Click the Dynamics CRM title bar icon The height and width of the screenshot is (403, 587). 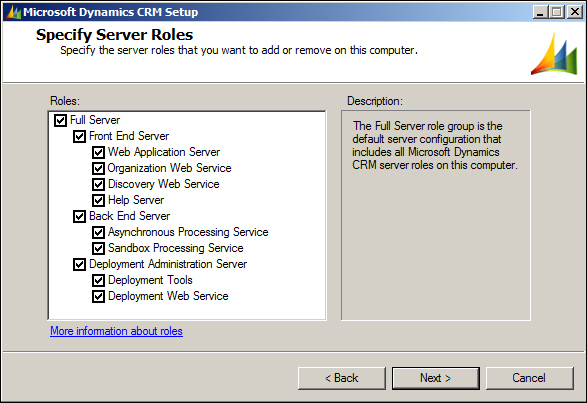(x=13, y=12)
